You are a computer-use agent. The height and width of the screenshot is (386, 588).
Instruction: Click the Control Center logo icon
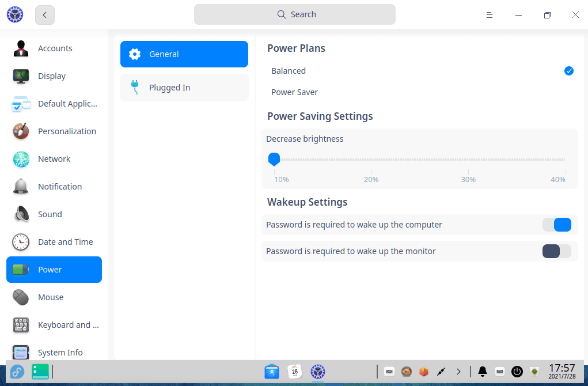click(x=15, y=14)
